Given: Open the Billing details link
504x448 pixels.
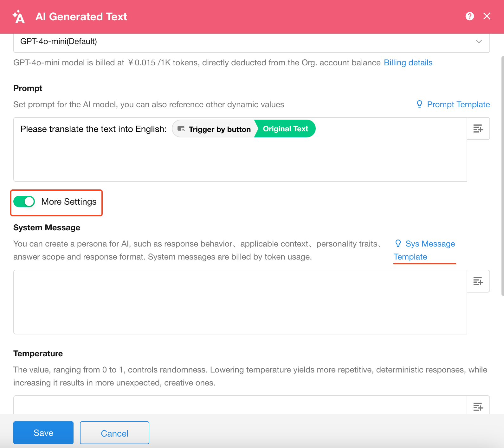Looking at the screenshot, I should click(408, 63).
